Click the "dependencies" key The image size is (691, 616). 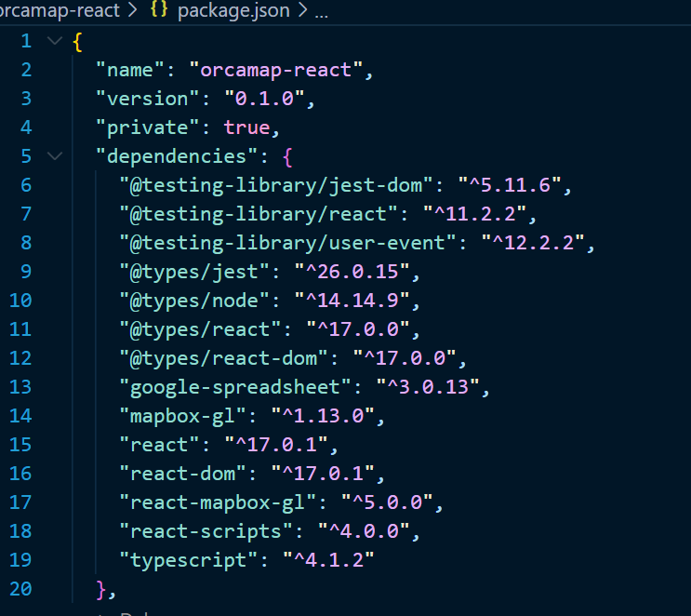click(x=177, y=156)
